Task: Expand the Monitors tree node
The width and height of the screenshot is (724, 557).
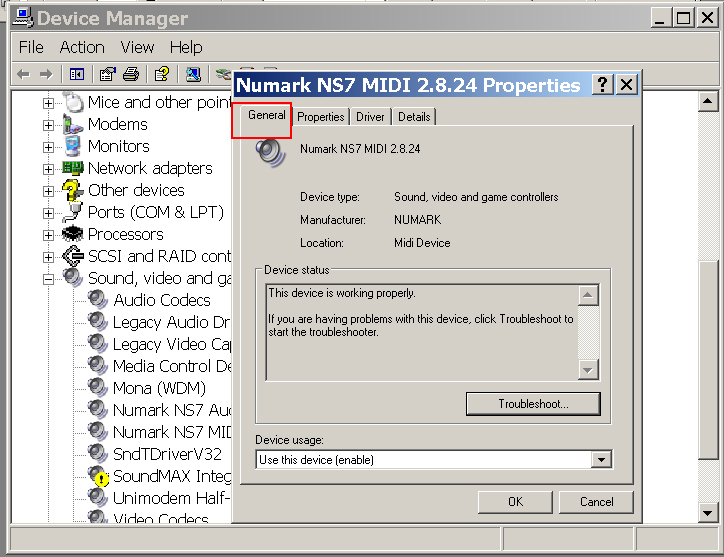Action: 48,147
